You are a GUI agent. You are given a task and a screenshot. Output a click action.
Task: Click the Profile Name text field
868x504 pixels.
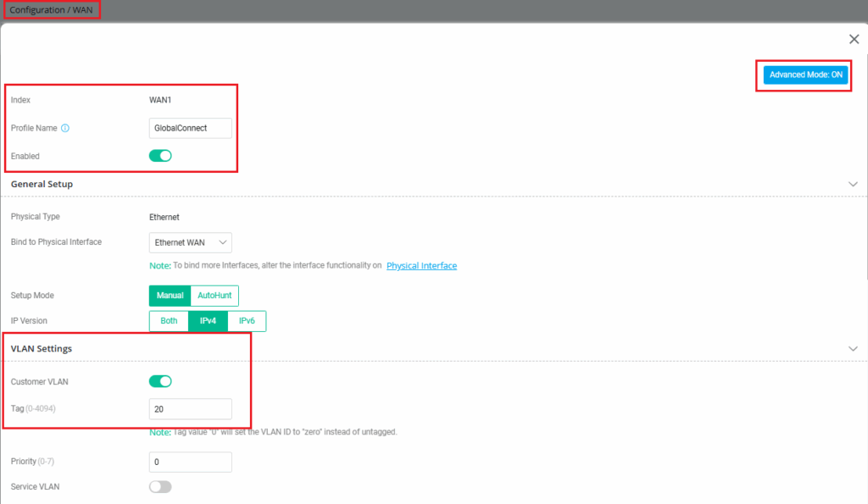pos(190,128)
